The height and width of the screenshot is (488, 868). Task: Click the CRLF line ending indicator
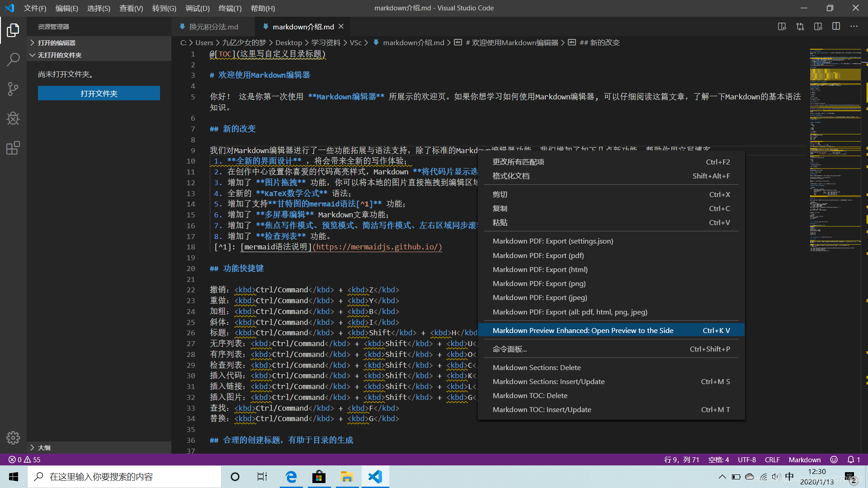pos(772,460)
